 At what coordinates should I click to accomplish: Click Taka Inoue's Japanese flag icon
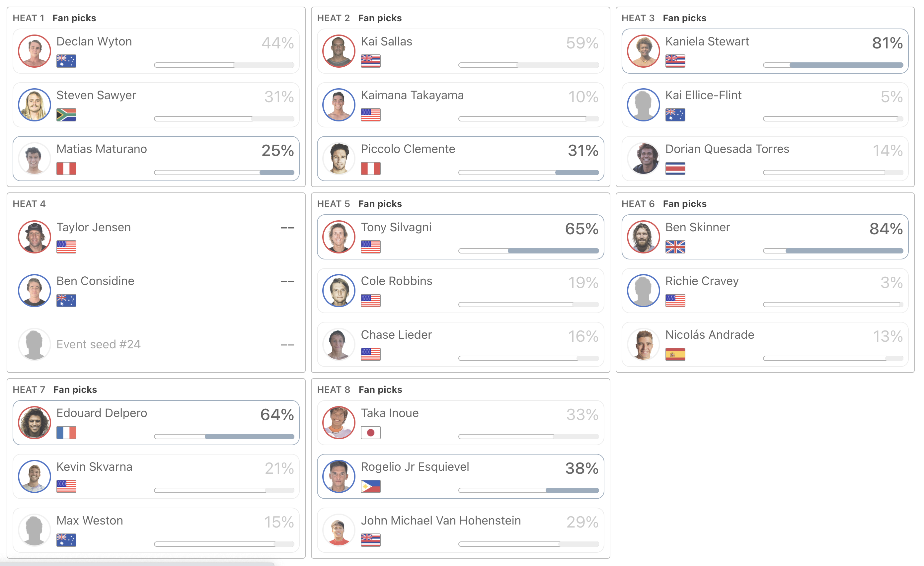pos(370,433)
